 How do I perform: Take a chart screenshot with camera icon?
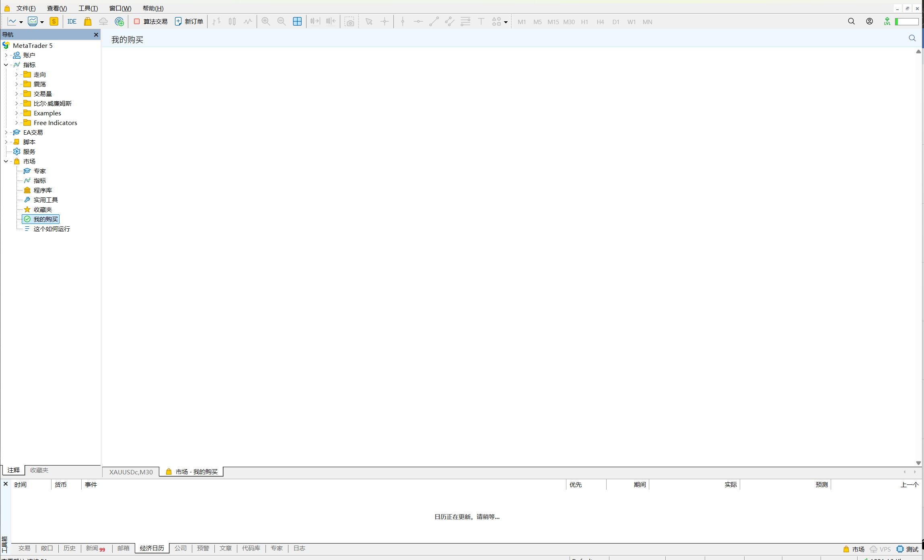click(350, 22)
